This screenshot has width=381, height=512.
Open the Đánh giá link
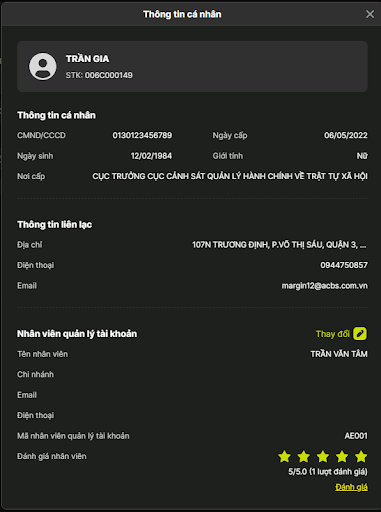coord(351,487)
